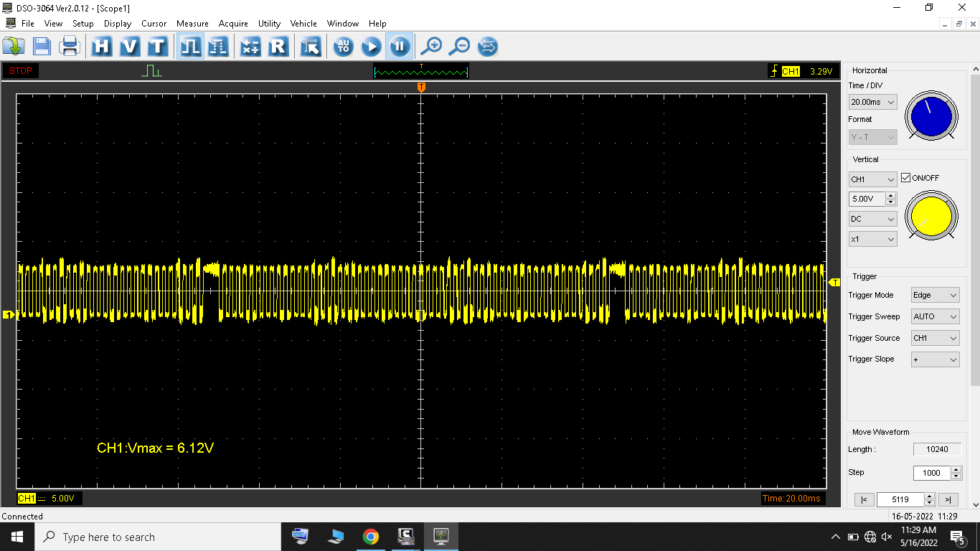Open the Windows Start menu
Image resolution: width=980 pixels, height=551 pixels.
pos(17,537)
